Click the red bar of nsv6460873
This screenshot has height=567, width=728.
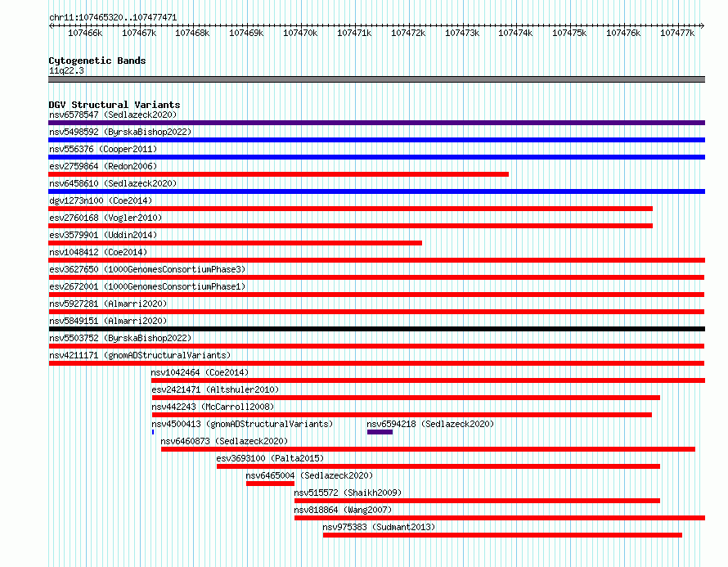428,449
